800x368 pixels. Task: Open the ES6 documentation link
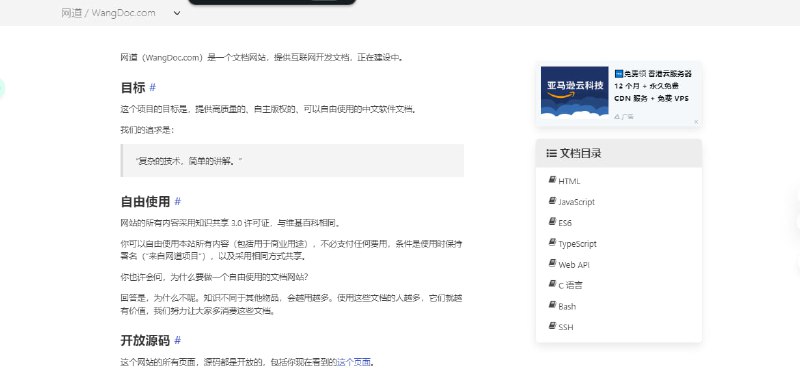click(565, 223)
